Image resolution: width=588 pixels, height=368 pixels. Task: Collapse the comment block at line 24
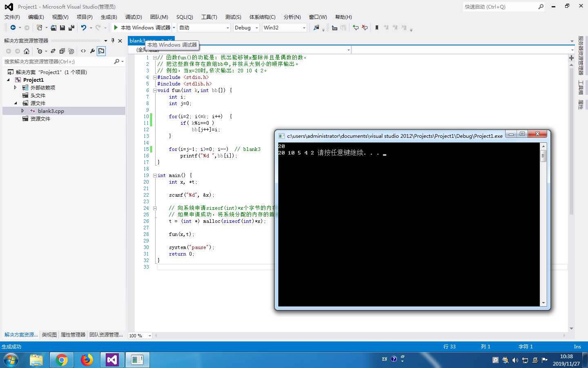[155, 208]
